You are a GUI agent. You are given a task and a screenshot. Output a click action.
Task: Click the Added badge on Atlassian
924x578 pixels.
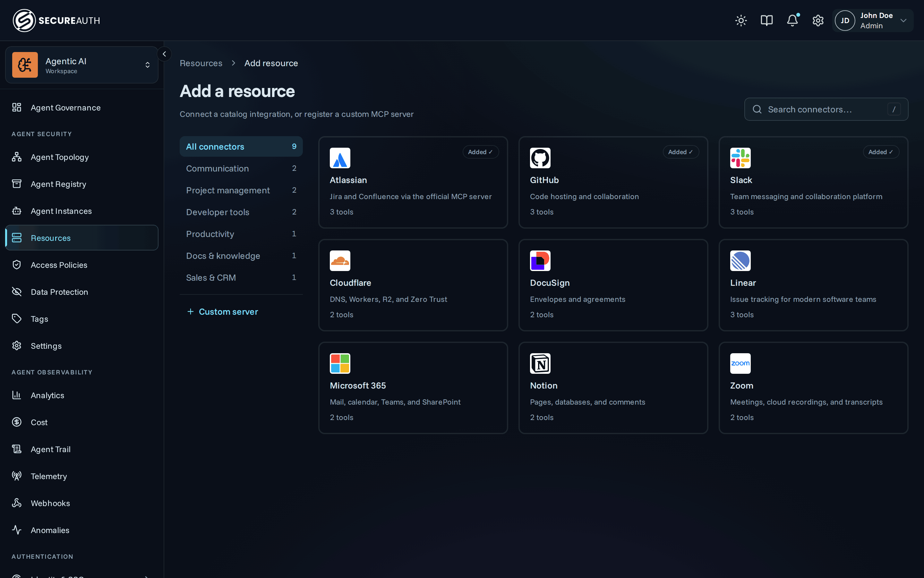(x=480, y=152)
